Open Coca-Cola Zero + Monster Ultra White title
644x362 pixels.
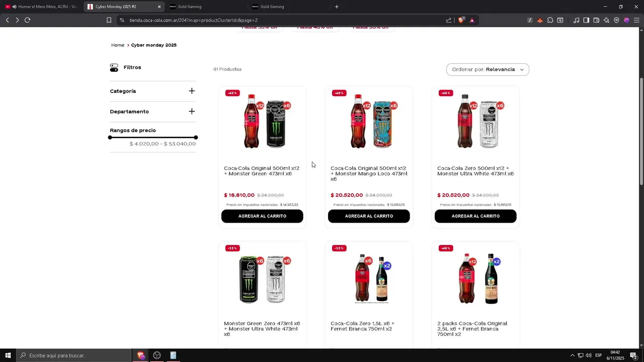[475, 171]
